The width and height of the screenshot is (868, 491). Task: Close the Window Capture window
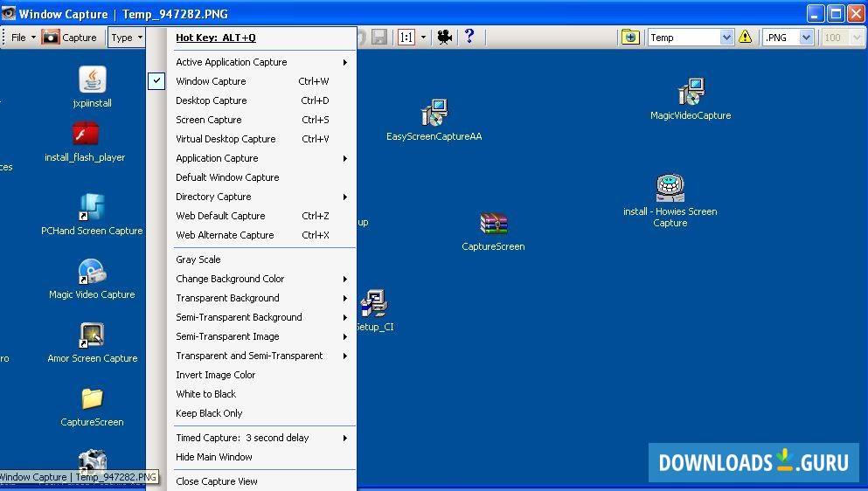point(856,13)
